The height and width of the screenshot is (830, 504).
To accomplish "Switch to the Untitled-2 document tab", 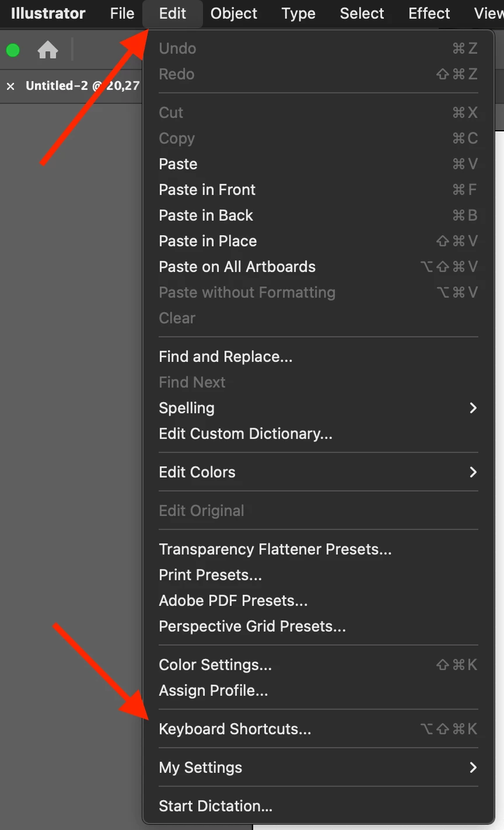I will [x=82, y=86].
